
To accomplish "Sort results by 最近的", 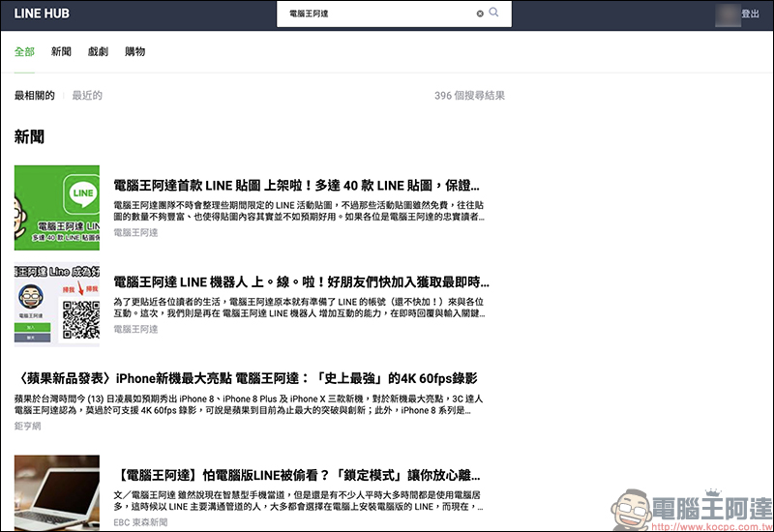I will pyautogui.click(x=87, y=95).
